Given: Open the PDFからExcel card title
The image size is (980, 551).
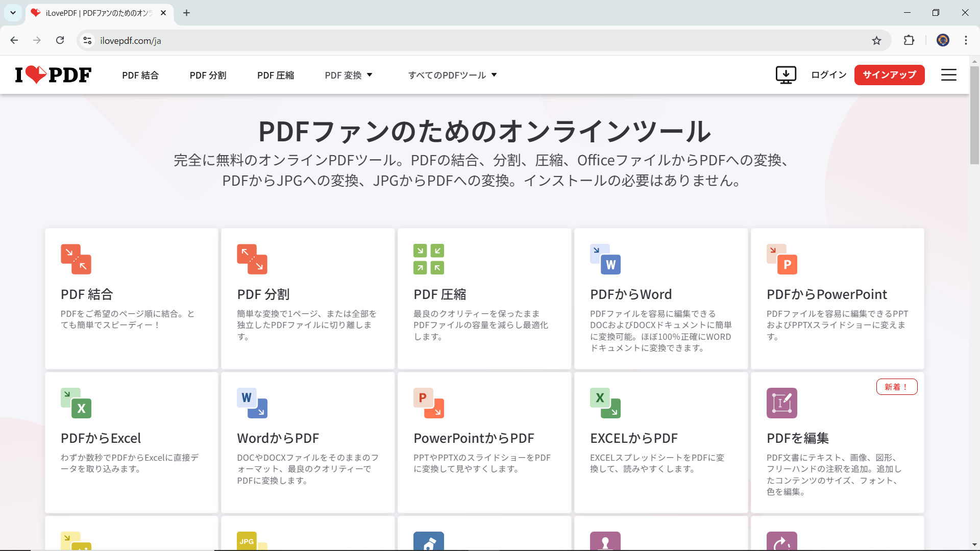Looking at the screenshot, I should pos(101,438).
